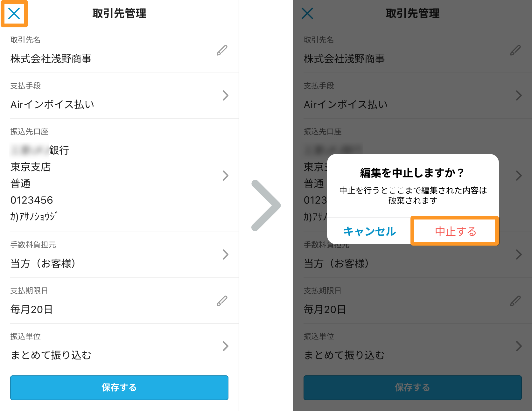
Task: Open 振込単位 chevron on left screen
Action: pyautogui.click(x=225, y=346)
